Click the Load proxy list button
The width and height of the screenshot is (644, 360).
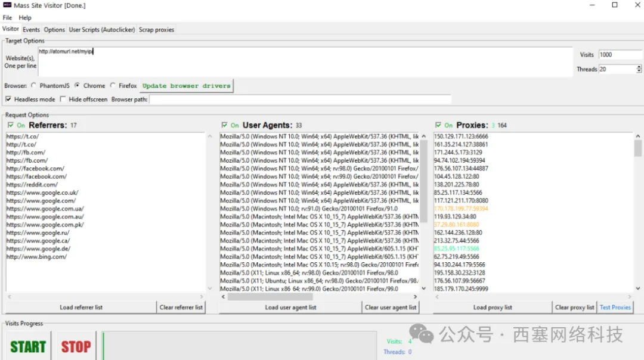click(x=493, y=308)
